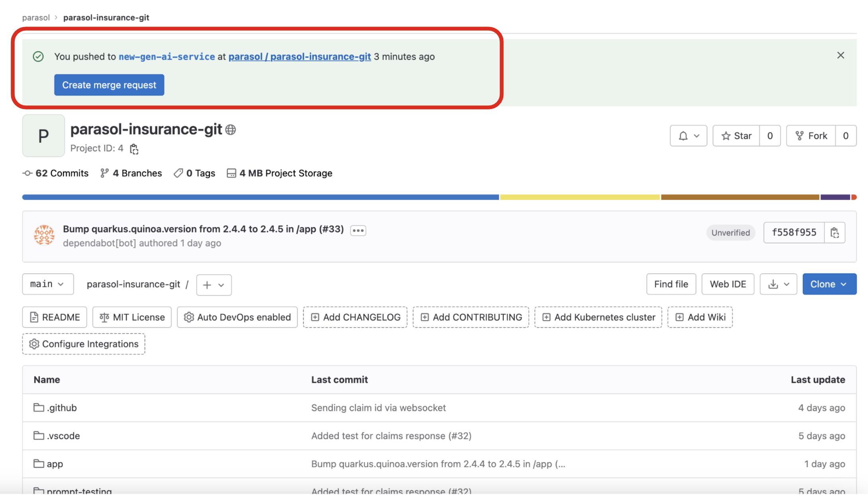Open the .vscode folder
The width and height of the screenshot is (868, 495).
point(63,436)
